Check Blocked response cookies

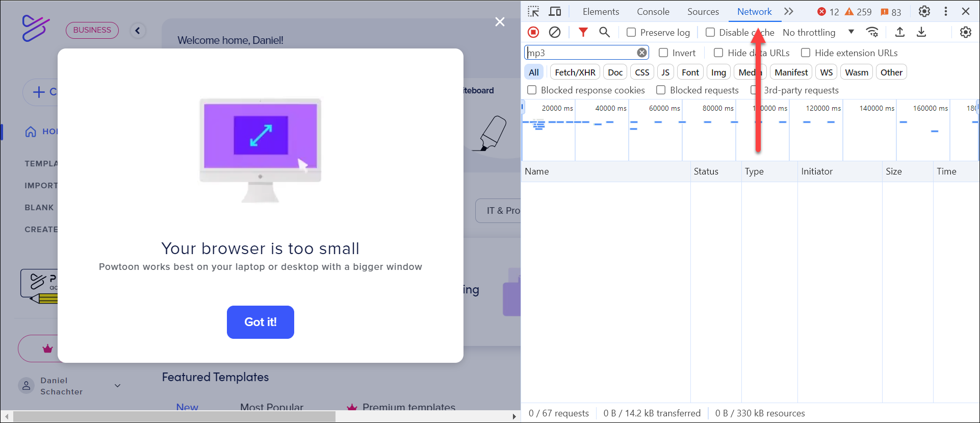pos(532,90)
